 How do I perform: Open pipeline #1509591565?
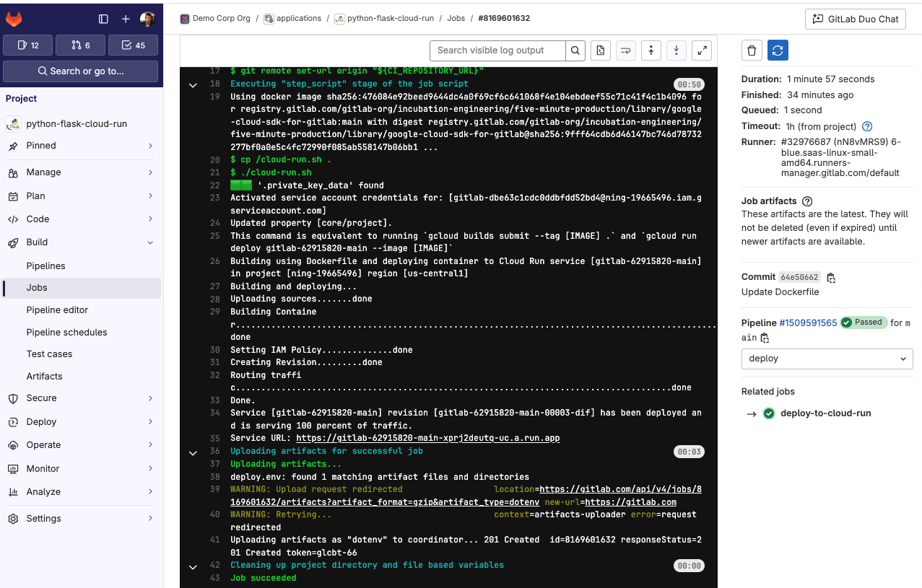point(808,323)
